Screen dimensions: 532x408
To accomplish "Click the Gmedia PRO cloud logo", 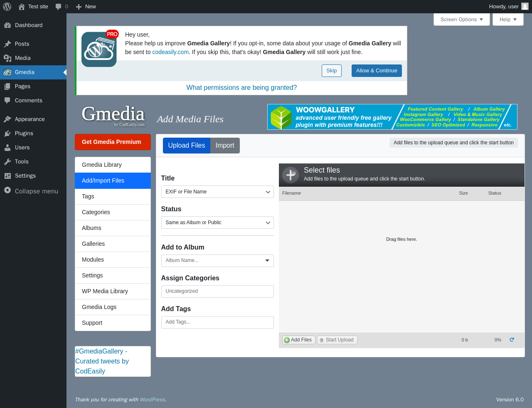I will click(100, 49).
